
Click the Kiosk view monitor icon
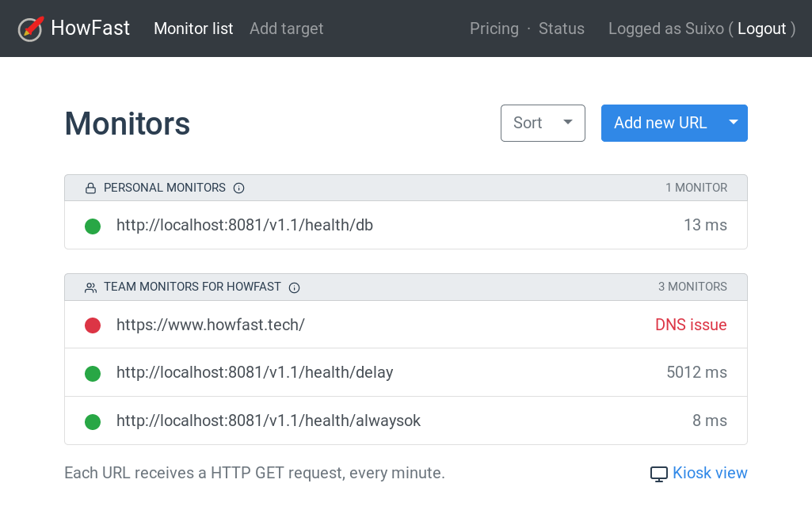click(x=658, y=473)
